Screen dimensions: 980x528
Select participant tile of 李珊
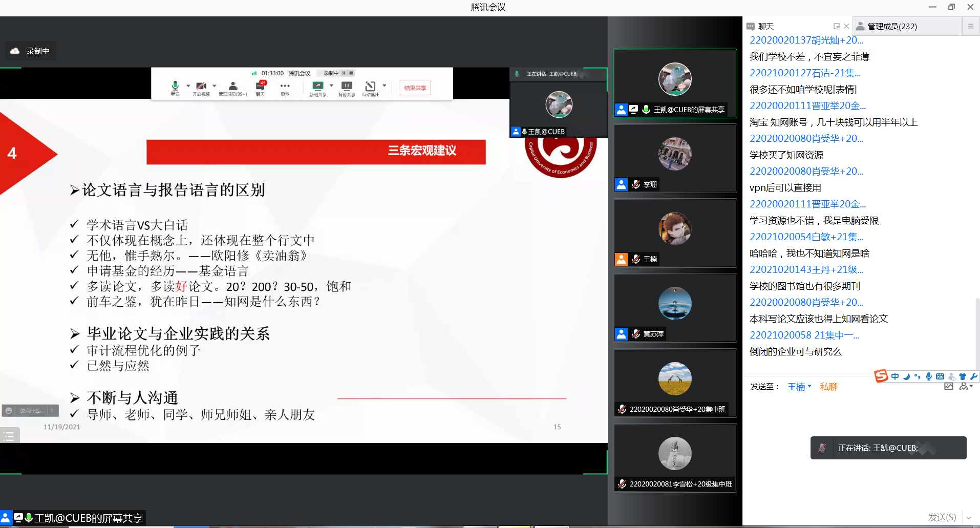tap(675, 158)
